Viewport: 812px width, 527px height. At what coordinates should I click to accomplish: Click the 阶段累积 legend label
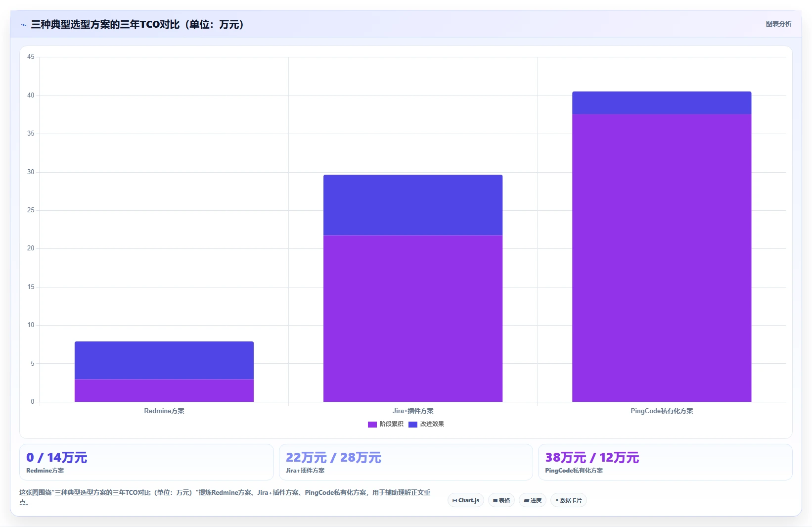(392, 424)
